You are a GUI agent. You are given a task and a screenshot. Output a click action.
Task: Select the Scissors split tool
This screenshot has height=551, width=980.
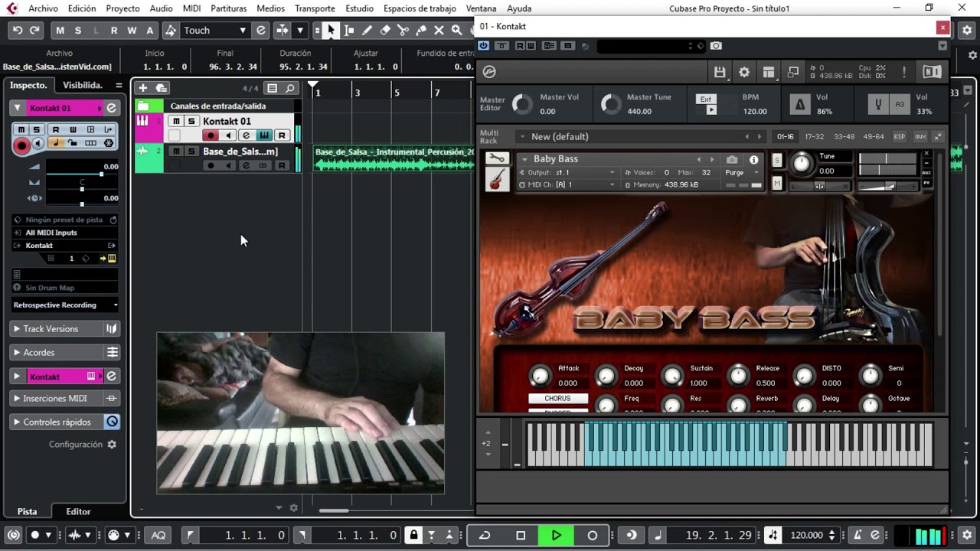point(403,31)
